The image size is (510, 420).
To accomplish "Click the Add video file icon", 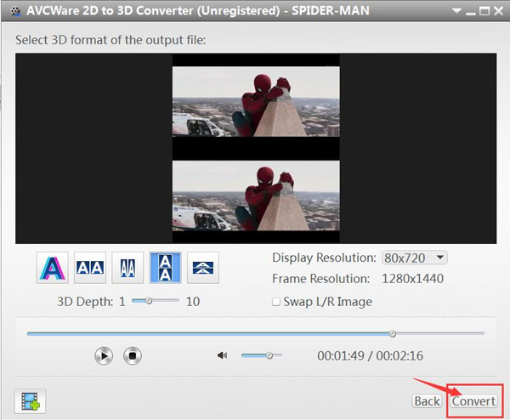I will [31, 401].
